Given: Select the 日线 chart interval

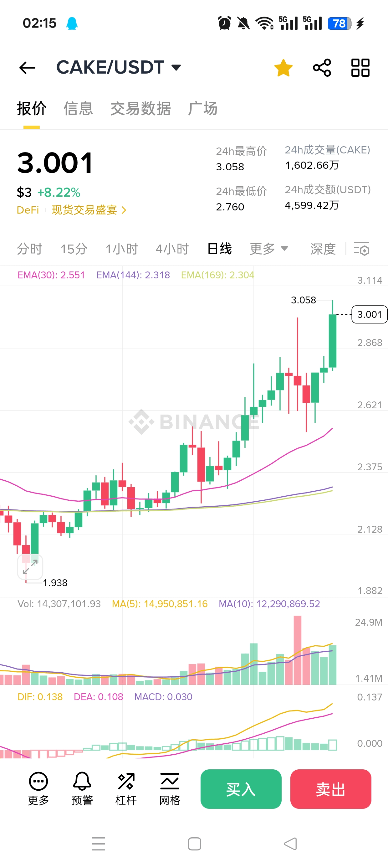Looking at the screenshot, I should [x=219, y=249].
